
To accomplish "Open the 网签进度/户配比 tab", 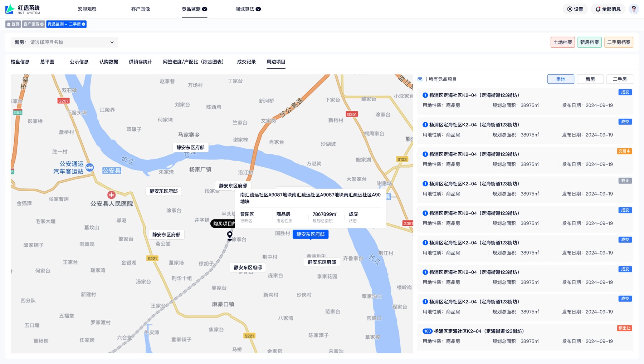I will coord(195,62).
